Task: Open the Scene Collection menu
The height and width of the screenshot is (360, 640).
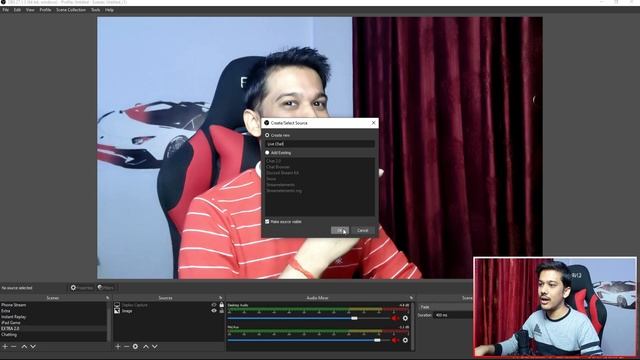Action: (71, 10)
